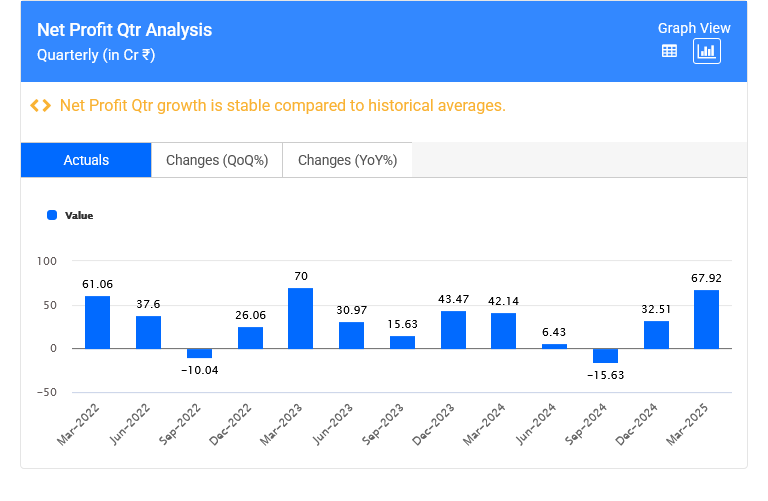Select the Jun-2022 bar showing 37.6

[x=149, y=332]
